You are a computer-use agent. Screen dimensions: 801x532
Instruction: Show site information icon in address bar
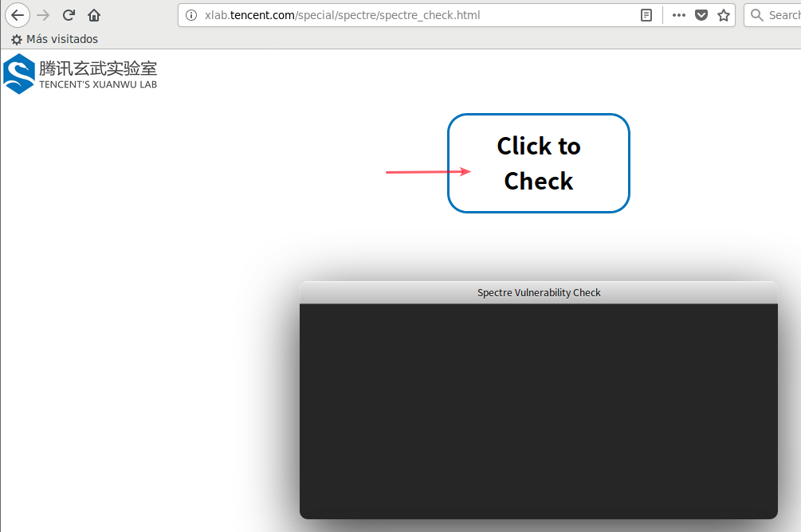tap(191, 15)
